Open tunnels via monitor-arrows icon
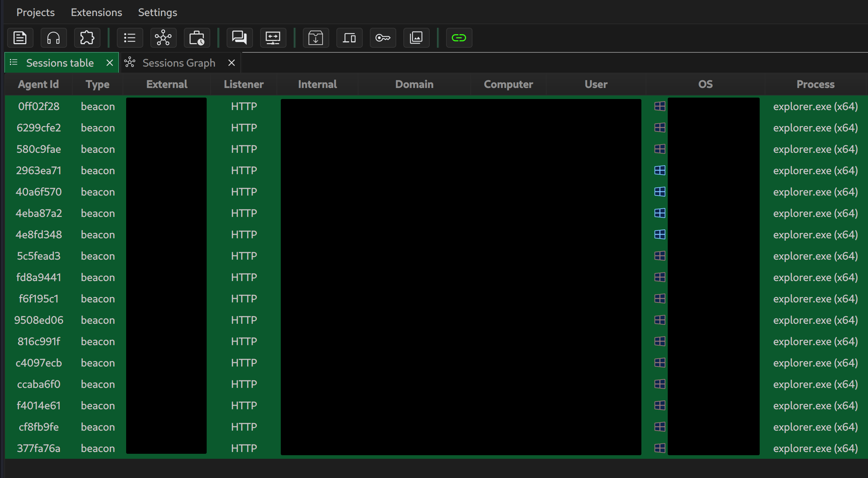Viewport: 868px width, 478px height. [x=273, y=38]
